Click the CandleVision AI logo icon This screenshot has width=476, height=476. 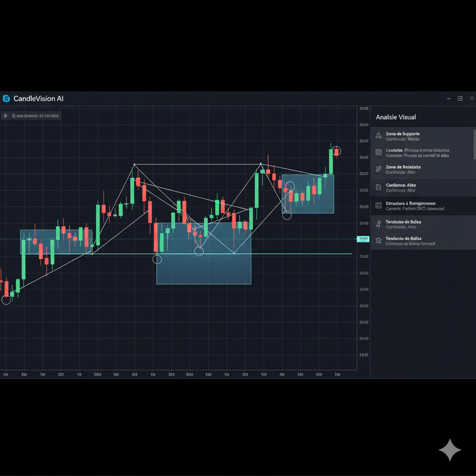coord(6,99)
